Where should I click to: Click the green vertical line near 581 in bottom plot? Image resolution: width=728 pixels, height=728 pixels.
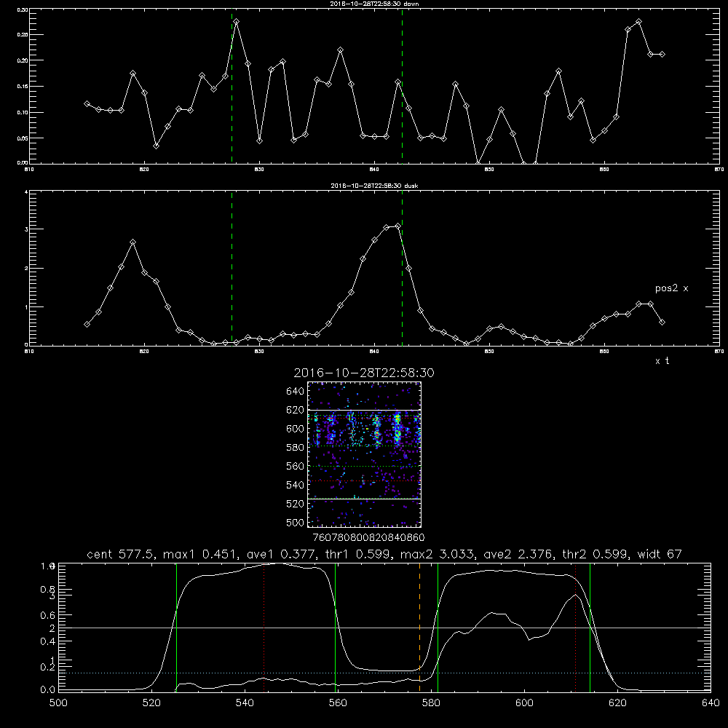[x=438, y=627]
